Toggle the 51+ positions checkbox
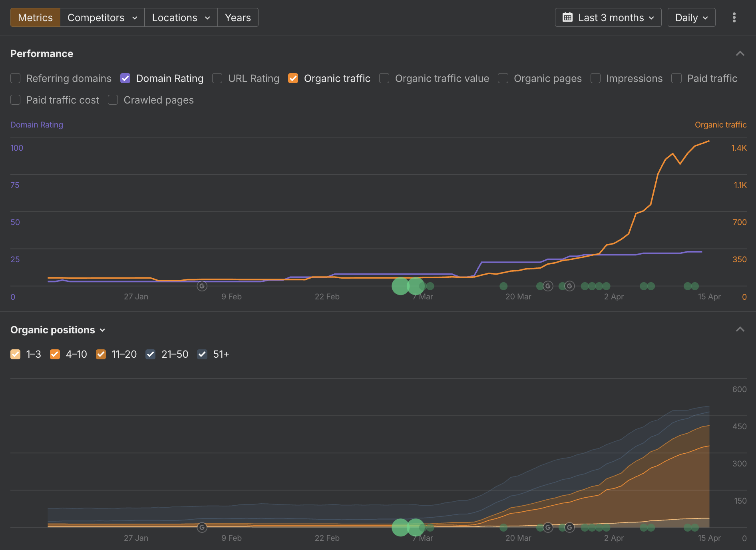Image resolution: width=756 pixels, height=550 pixels. tap(203, 354)
